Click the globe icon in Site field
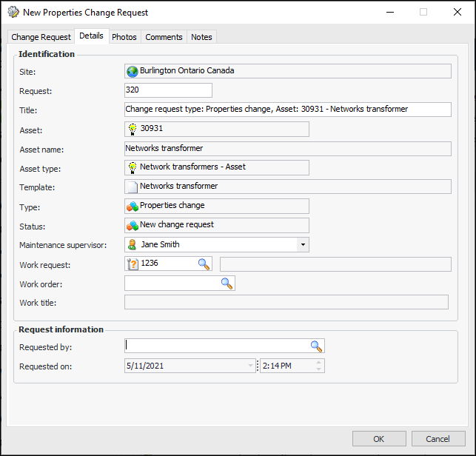476x456 pixels. coord(133,71)
